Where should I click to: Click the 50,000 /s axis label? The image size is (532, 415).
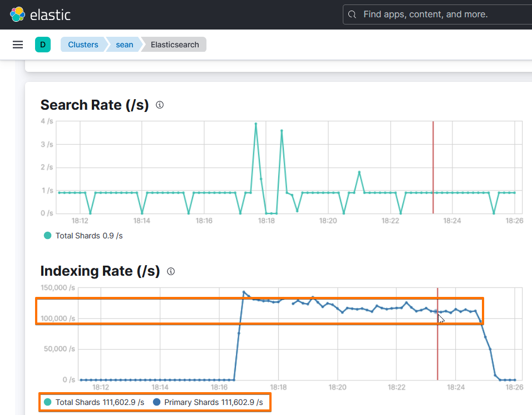click(60, 349)
